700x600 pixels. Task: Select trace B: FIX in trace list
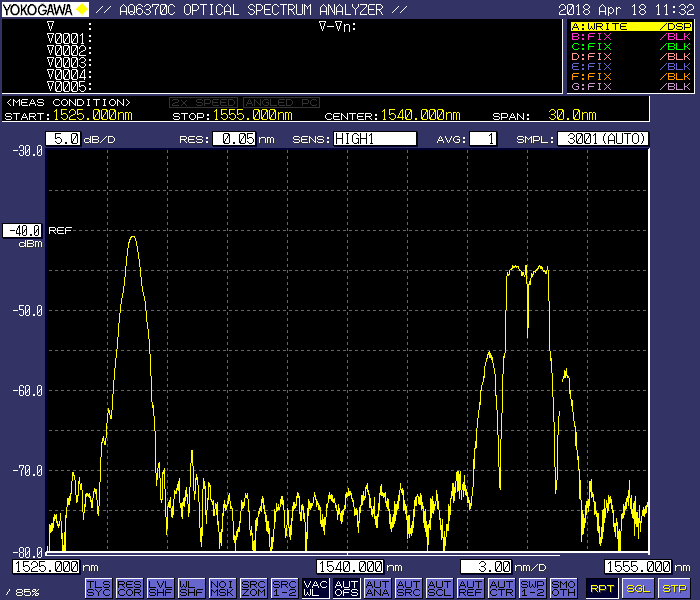630,36
